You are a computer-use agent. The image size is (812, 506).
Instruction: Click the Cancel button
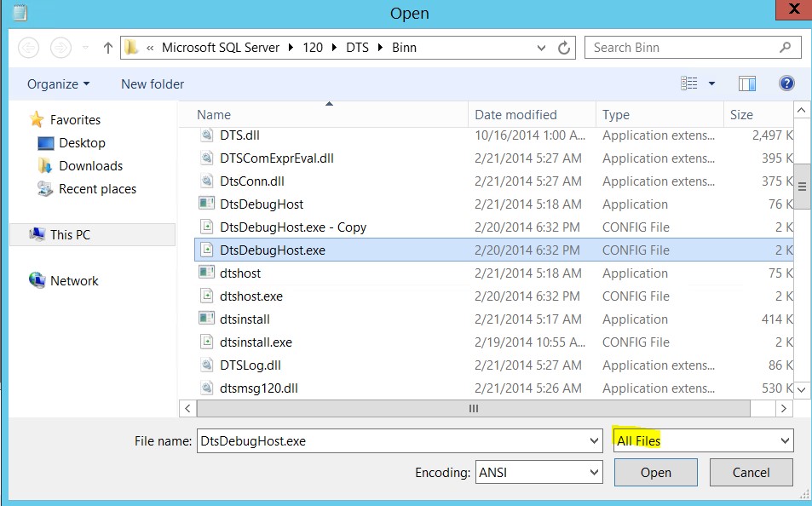751,472
